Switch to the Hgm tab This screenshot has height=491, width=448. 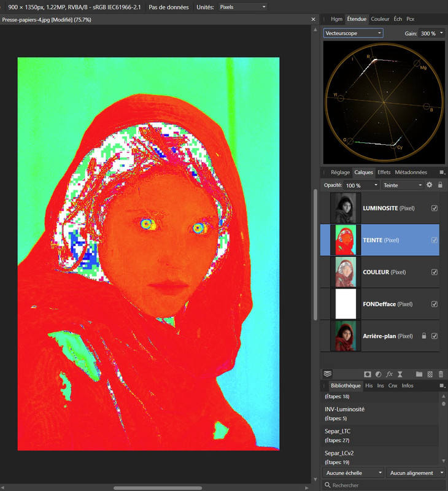336,19
